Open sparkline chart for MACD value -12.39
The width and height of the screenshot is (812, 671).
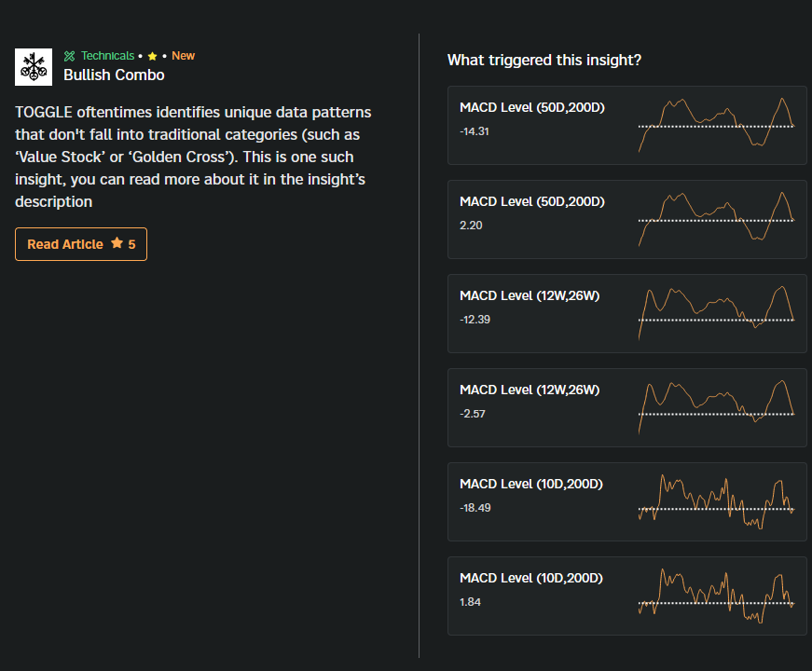pyautogui.click(x=716, y=313)
